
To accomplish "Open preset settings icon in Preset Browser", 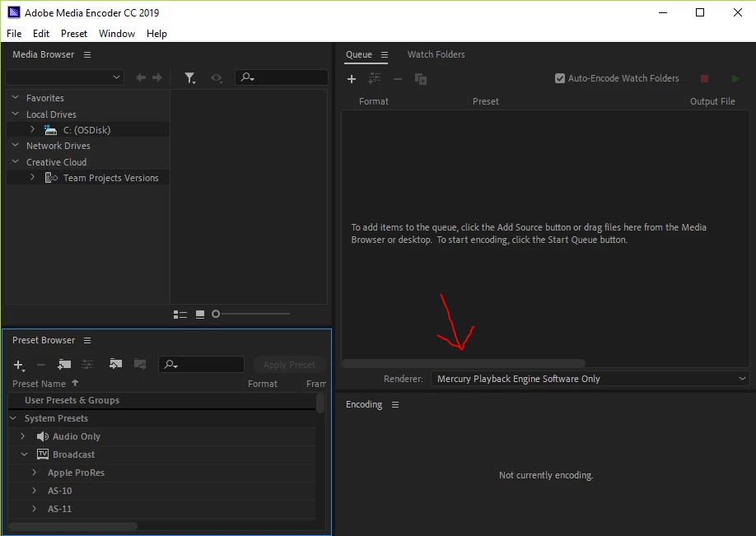I will point(87,365).
